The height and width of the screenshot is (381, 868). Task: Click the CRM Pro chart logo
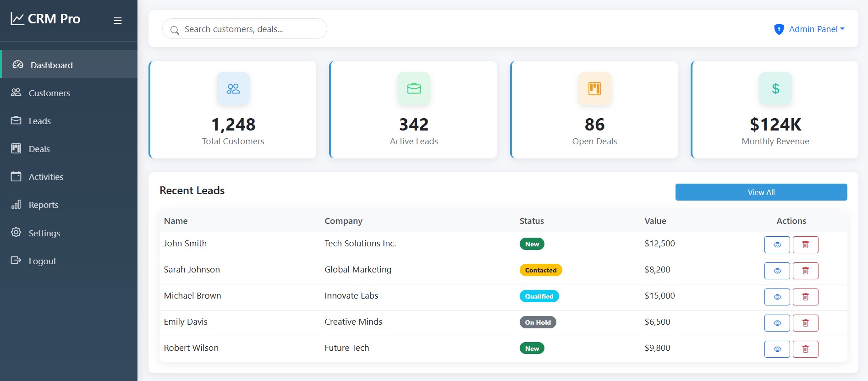(17, 19)
